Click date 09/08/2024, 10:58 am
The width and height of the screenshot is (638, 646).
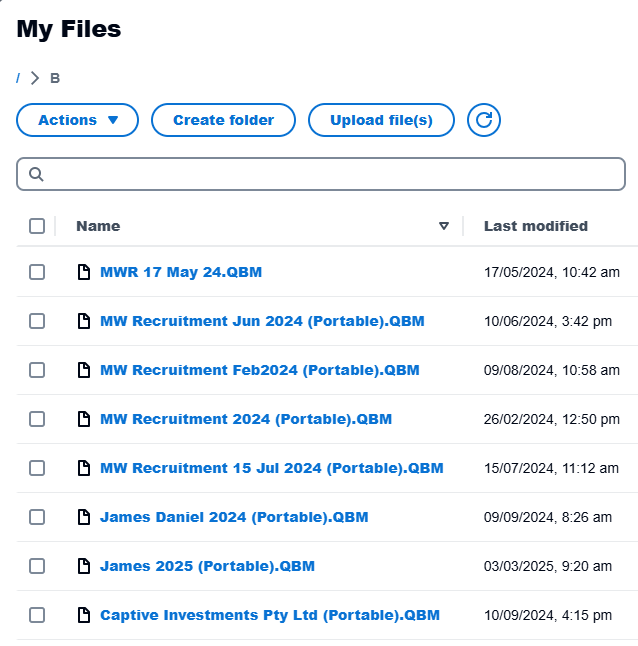click(x=552, y=370)
